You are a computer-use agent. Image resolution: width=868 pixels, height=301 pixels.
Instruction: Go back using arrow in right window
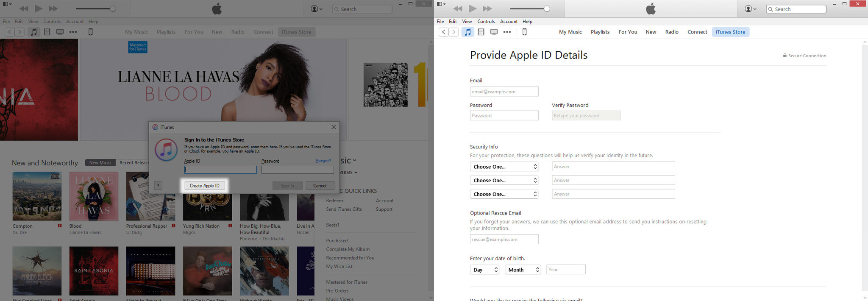(x=443, y=32)
